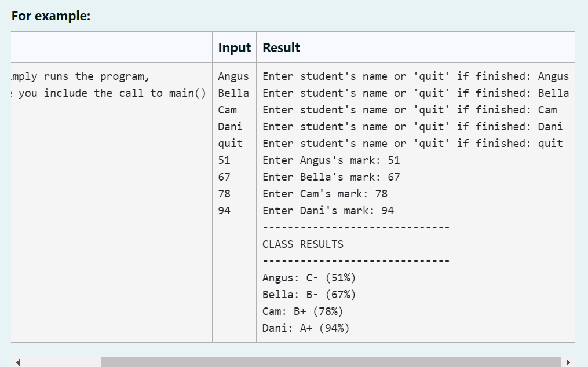588x367 pixels.
Task: Click the 'include the call to main()' text
Action: pyautogui.click(x=125, y=93)
